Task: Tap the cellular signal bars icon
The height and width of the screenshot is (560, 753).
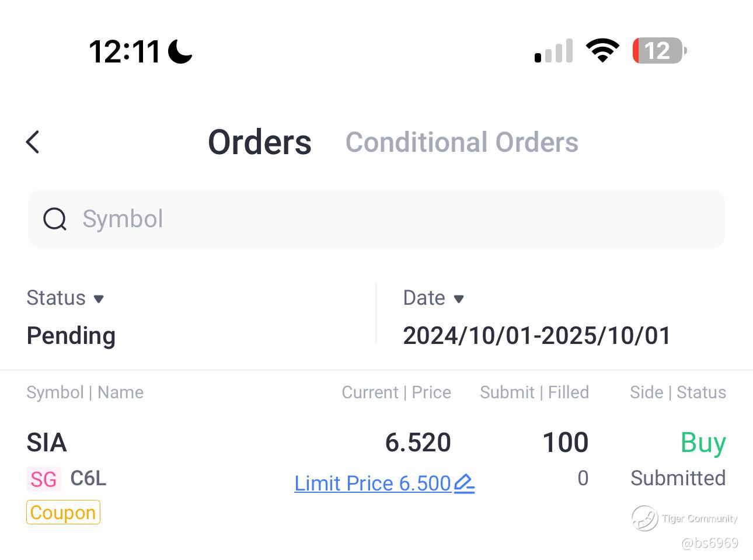Action: click(x=553, y=51)
